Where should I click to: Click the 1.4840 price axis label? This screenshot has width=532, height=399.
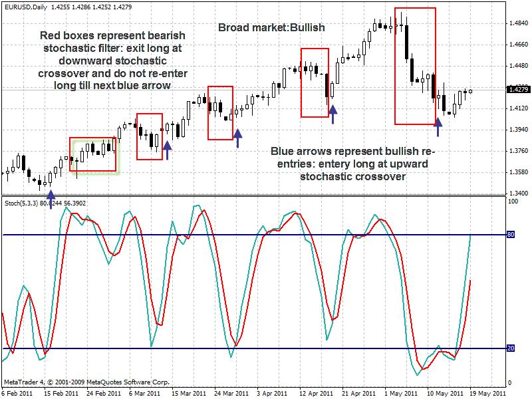pyautogui.click(x=517, y=23)
